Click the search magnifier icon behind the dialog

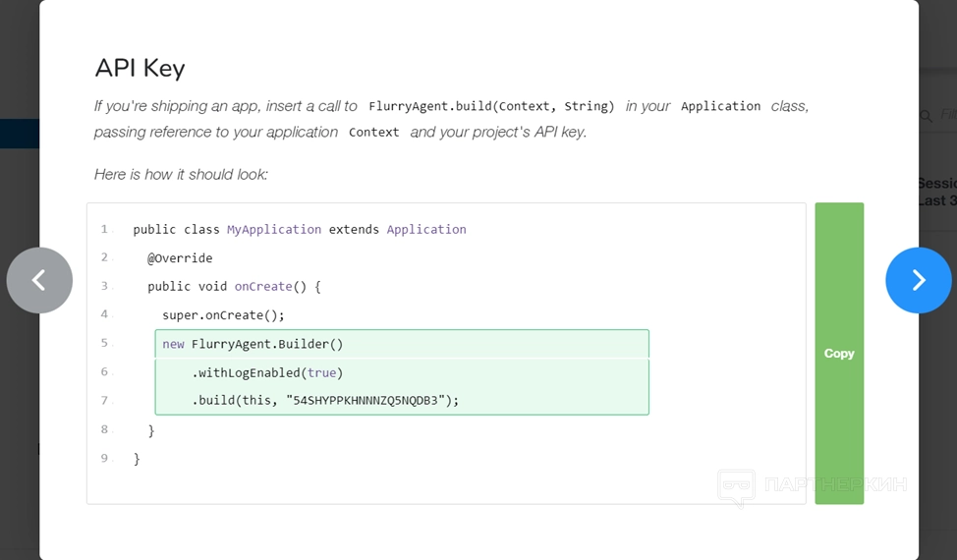(926, 116)
